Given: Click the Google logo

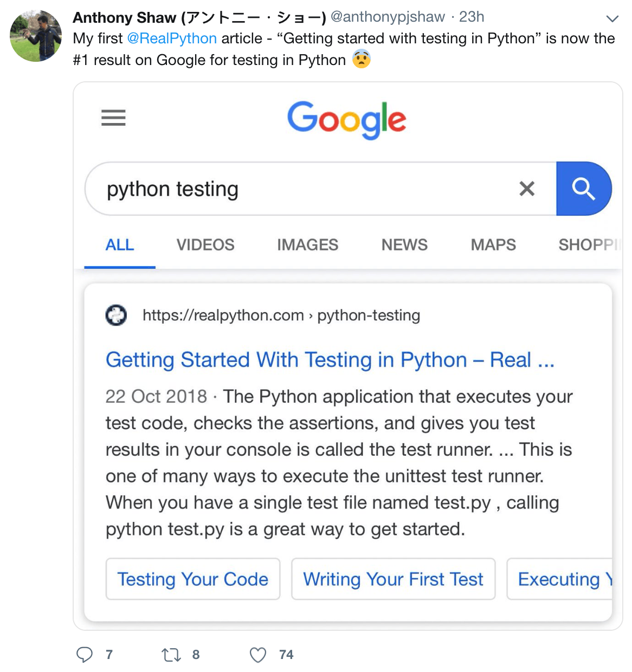Looking at the screenshot, I should tap(346, 120).
